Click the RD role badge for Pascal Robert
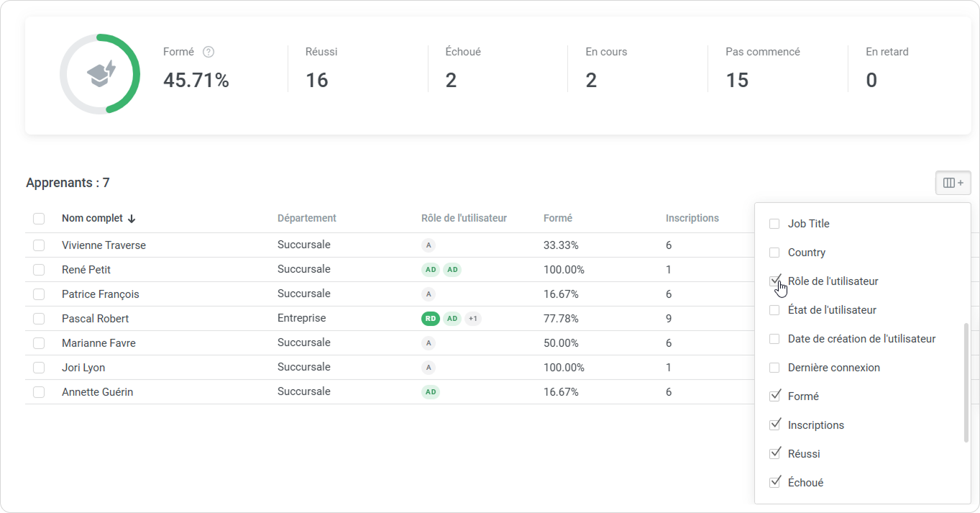 (x=430, y=319)
